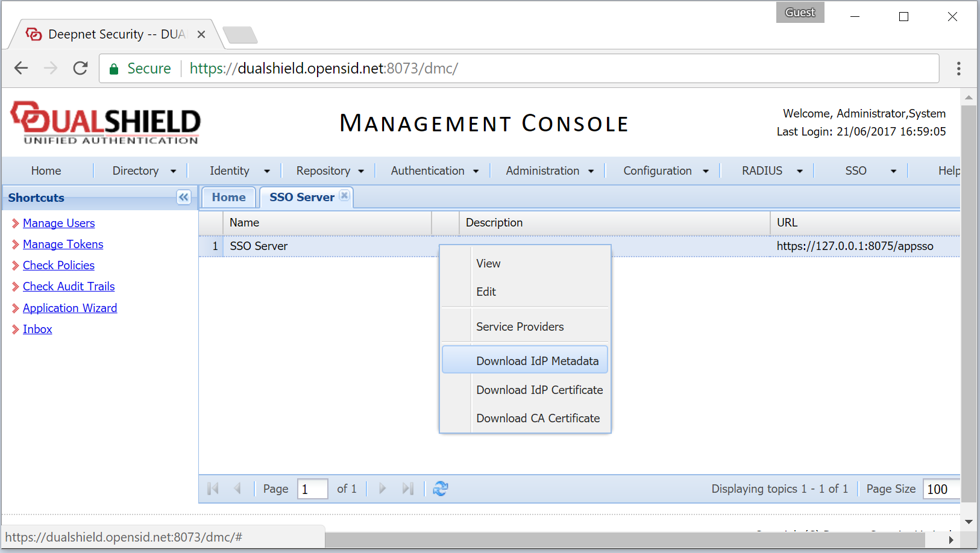The height and width of the screenshot is (553, 980).
Task: Click the Page Size input field
Action: 941,489
